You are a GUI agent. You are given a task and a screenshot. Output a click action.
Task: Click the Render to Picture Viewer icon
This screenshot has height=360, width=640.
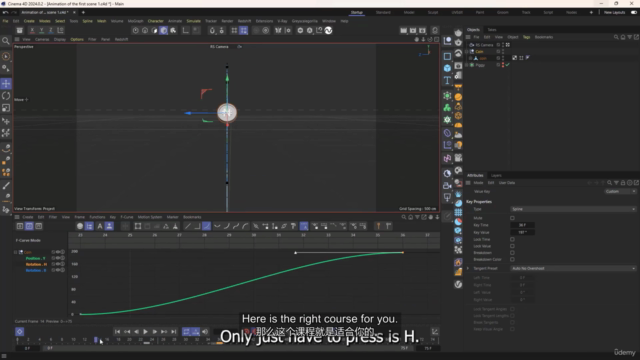[413, 30]
